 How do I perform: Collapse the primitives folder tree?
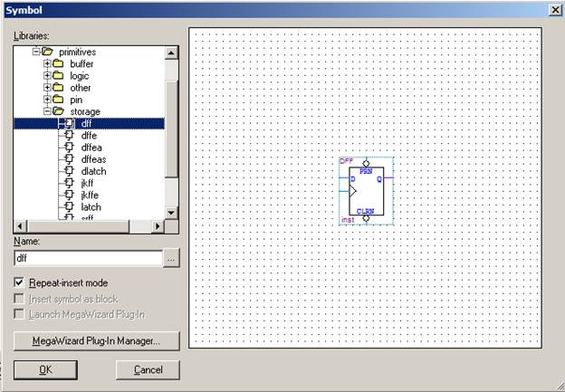tap(36, 53)
